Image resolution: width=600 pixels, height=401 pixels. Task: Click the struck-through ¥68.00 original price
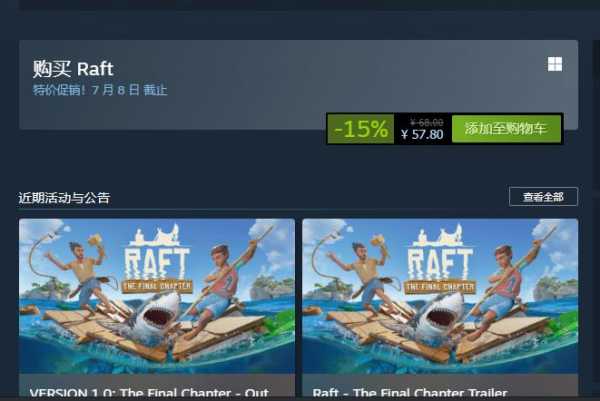point(427,122)
